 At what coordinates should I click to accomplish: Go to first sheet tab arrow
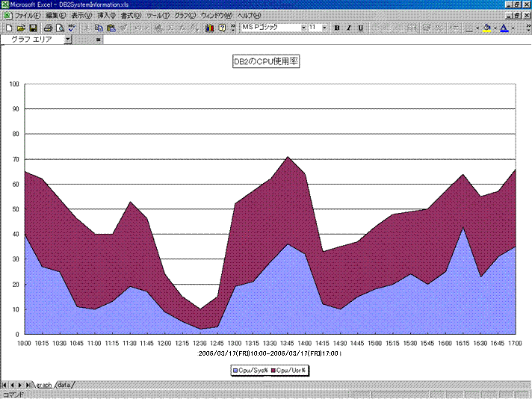coord(4,385)
